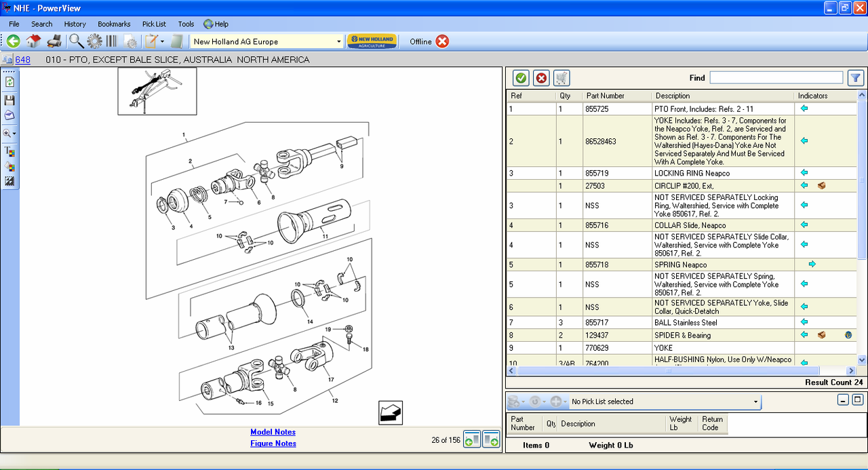Click the small icon left of 648 link

click(x=7, y=60)
